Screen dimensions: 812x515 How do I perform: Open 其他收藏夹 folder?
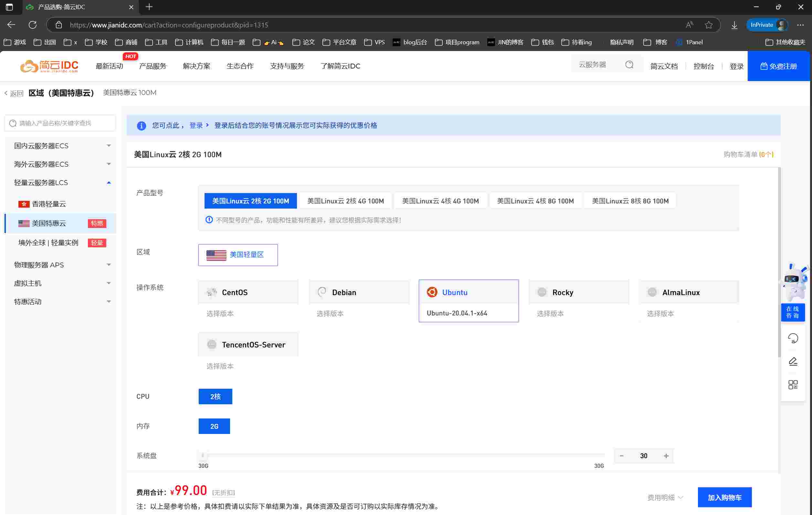(x=785, y=42)
